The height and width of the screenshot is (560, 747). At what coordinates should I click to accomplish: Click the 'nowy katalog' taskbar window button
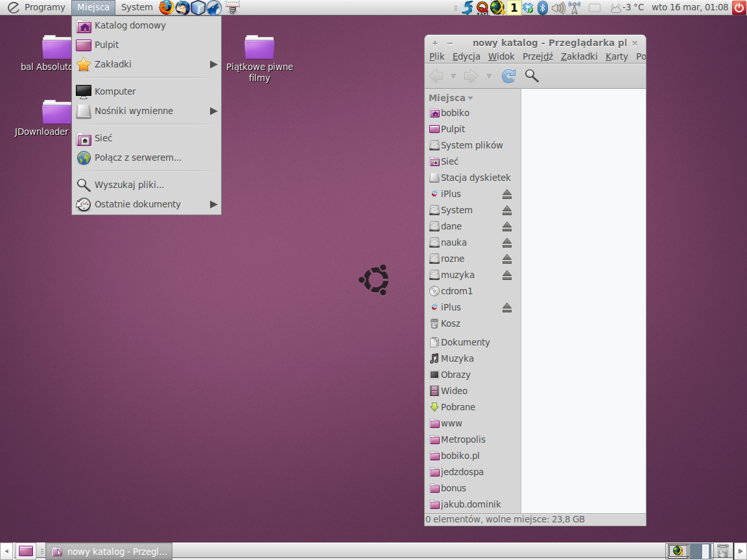click(x=110, y=552)
